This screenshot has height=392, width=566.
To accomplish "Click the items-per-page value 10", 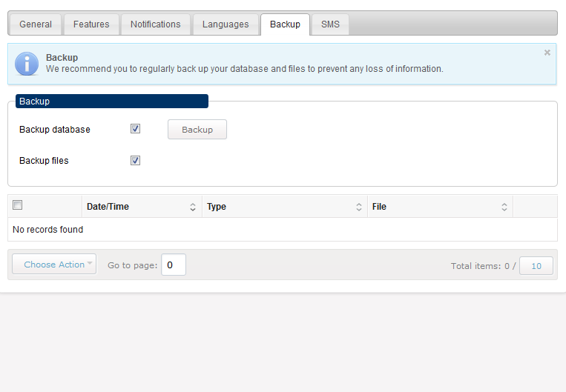I will click(536, 266).
